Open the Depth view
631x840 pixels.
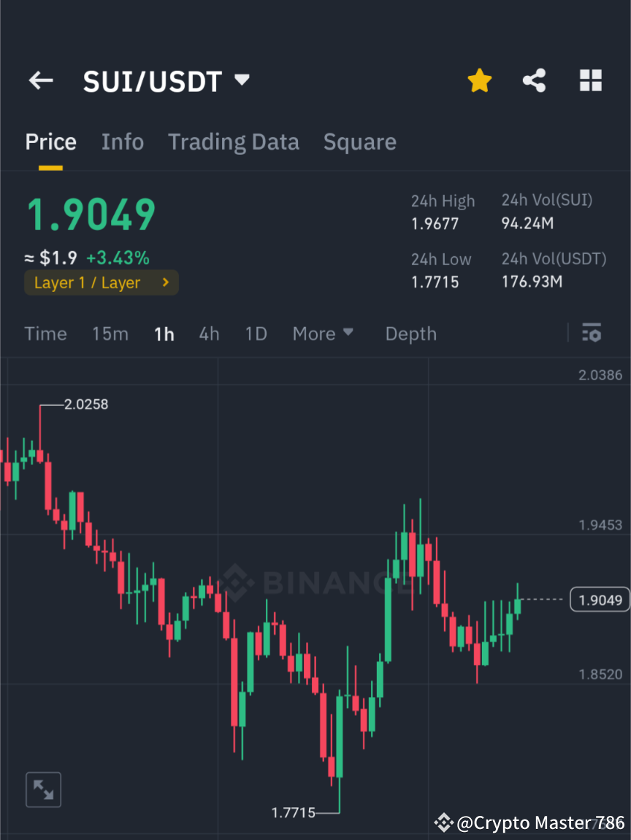410,333
